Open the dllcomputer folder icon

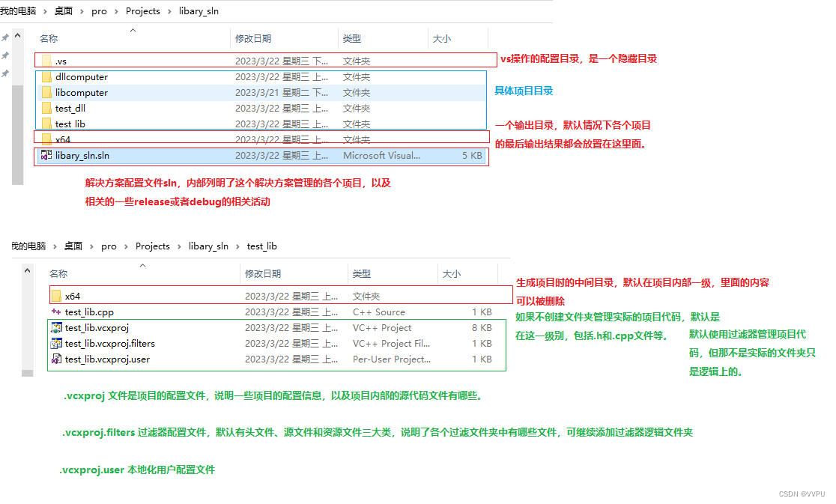click(x=46, y=76)
